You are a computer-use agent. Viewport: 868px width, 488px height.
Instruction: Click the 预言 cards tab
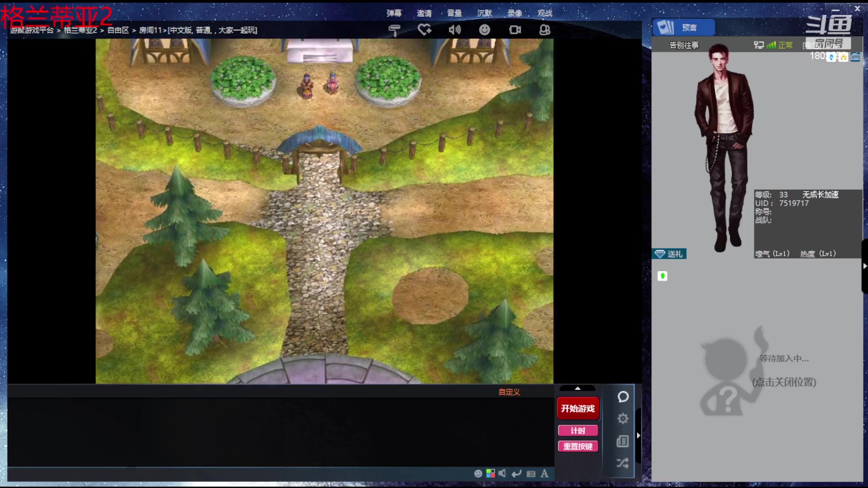click(684, 28)
